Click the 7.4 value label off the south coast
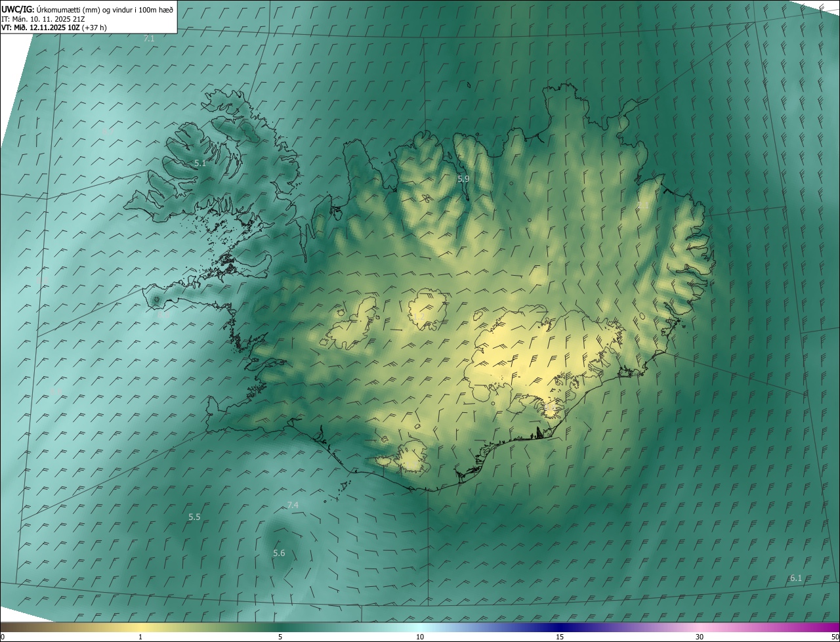The width and height of the screenshot is (840, 642). 293,505
